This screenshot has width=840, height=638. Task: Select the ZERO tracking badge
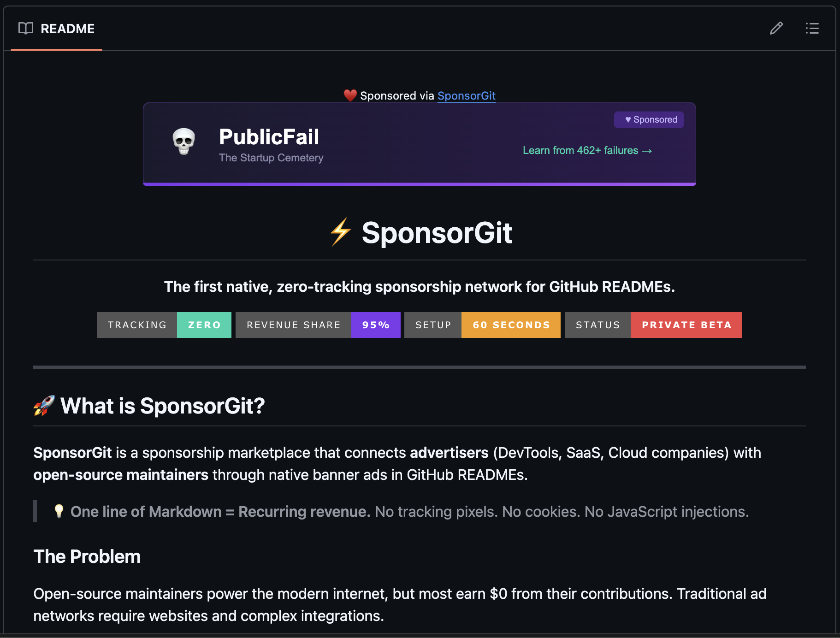(204, 325)
